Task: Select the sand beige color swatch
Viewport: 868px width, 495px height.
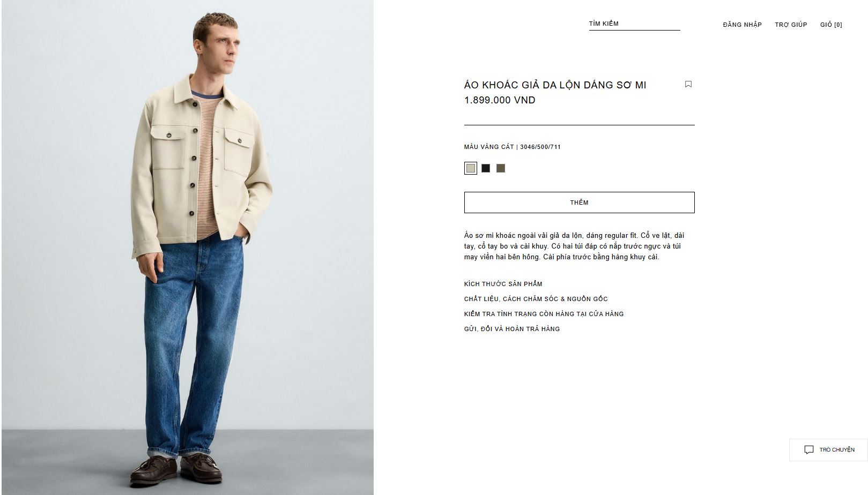Action: [471, 168]
